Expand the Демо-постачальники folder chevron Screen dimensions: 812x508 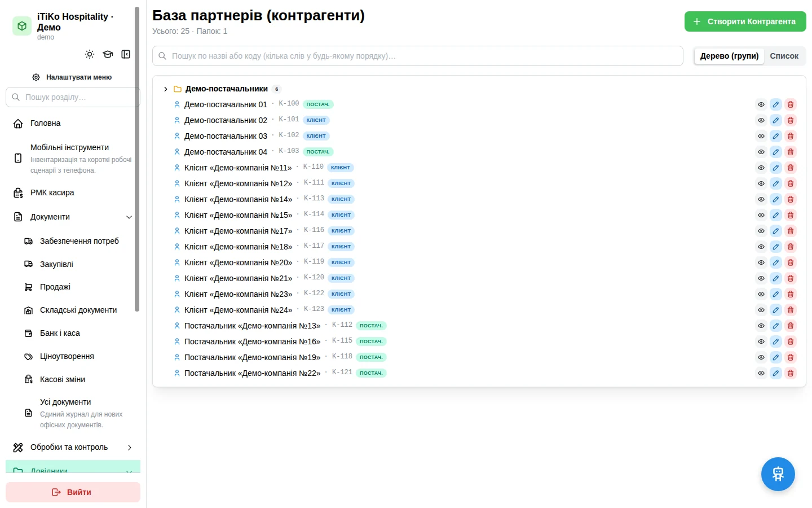[165, 89]
